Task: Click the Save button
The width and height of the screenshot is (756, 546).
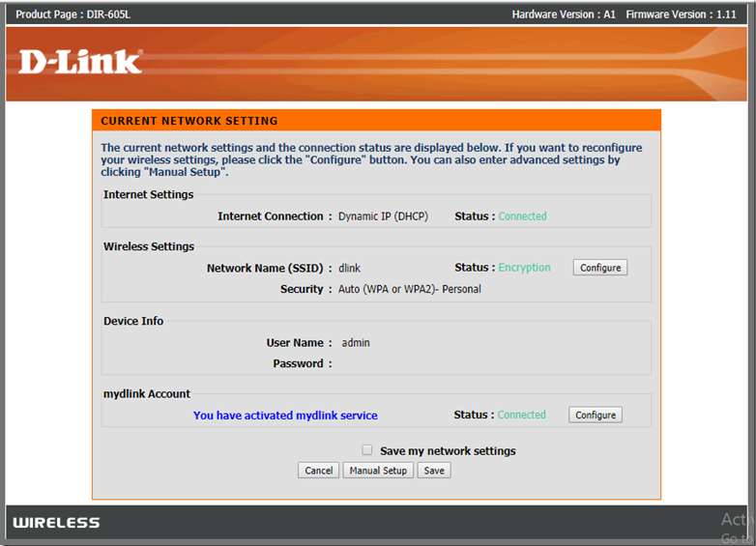Action: (x=434, y=471)
